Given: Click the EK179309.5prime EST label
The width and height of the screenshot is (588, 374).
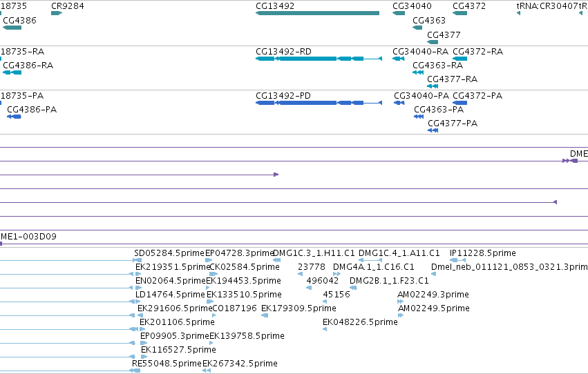Looking at the screenshot, I should (298, 308).
